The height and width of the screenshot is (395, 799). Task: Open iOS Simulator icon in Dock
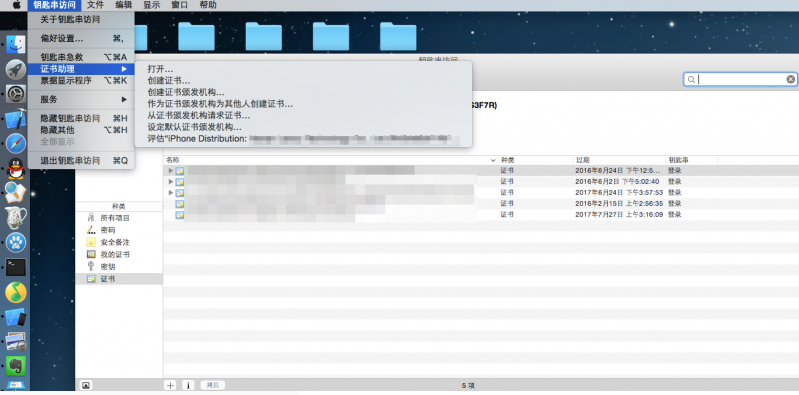click(x=16, y=317)
